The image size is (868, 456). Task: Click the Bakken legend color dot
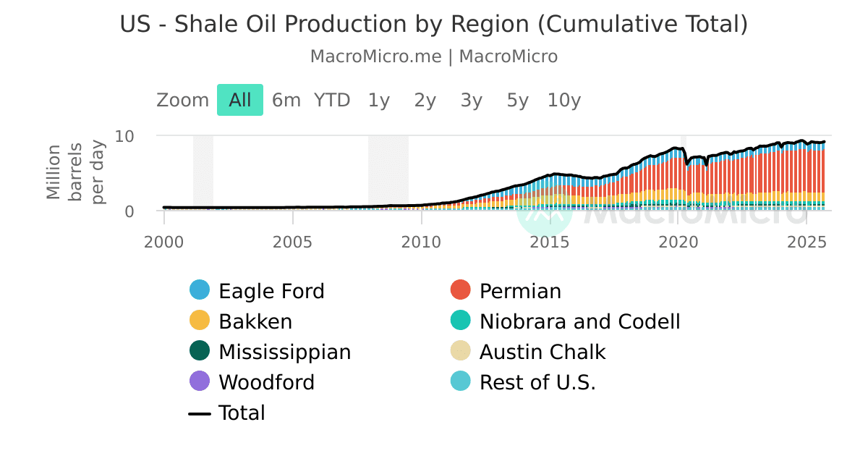199,321
